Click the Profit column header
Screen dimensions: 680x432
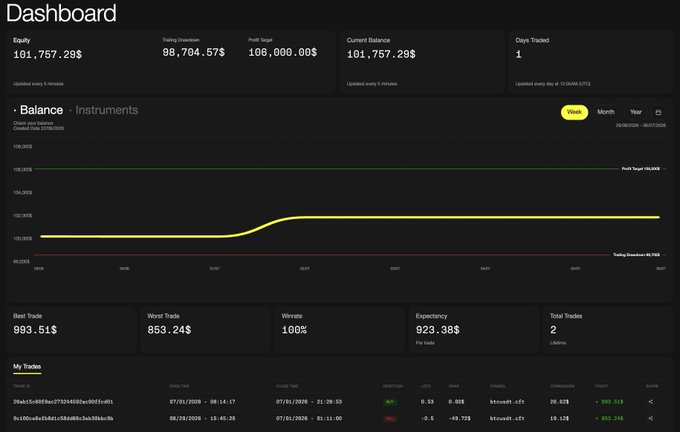(602, 386)
